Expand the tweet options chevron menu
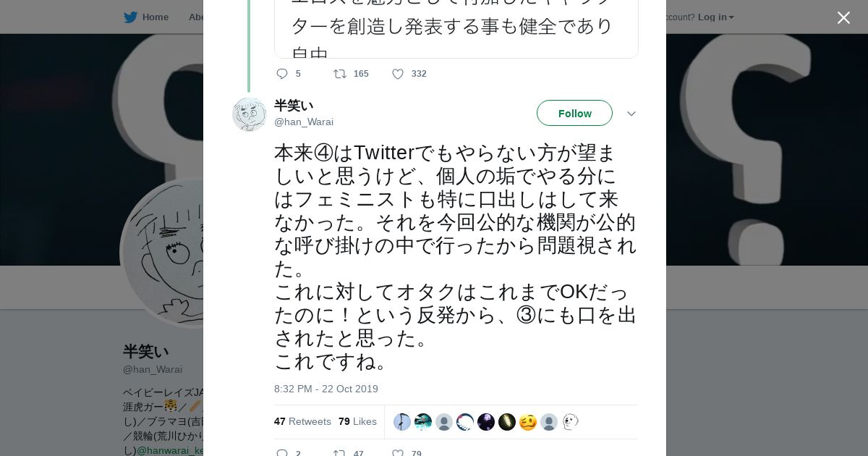The image size is (868, 456). tap(631, 114)
